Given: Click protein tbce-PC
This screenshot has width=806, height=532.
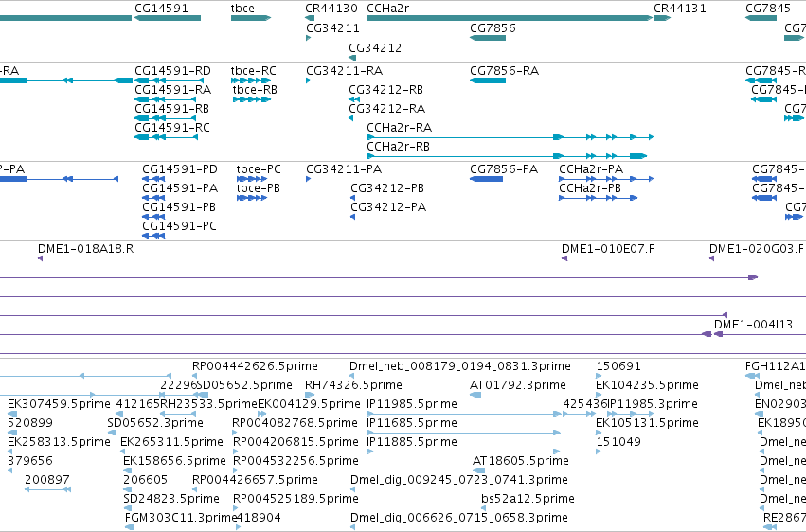Looking at the screenshot, I should click(x=259, y=169).
